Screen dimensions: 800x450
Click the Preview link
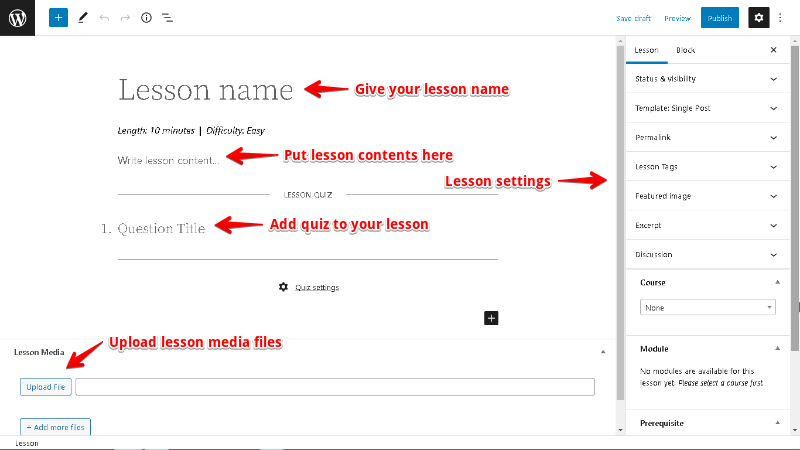point(677,18)
